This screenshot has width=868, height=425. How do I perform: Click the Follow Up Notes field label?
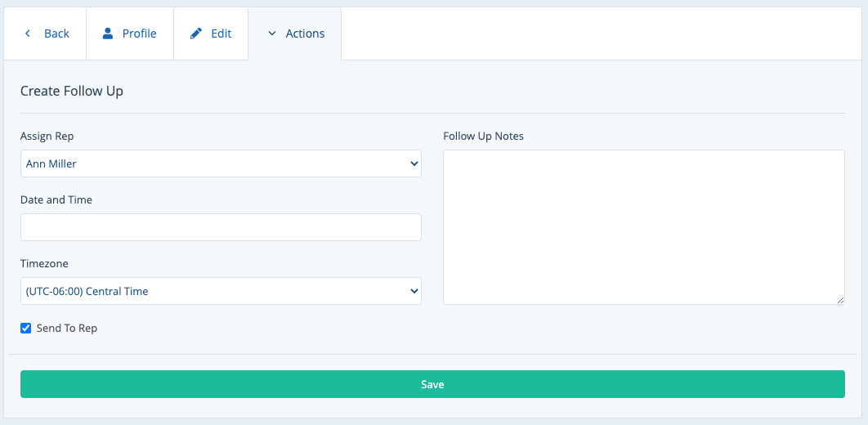click(483, 136)
